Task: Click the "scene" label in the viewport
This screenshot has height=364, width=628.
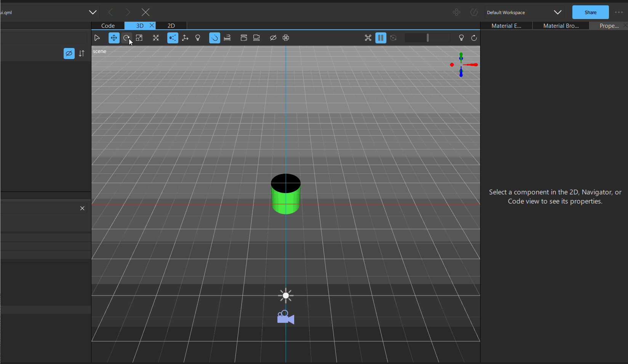Action: [99, 51]
